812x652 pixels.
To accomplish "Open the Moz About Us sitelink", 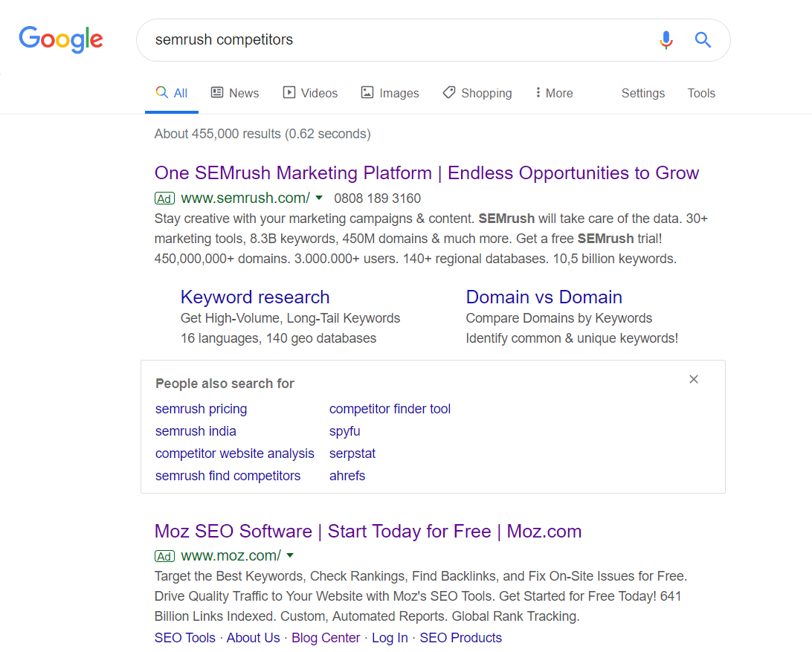I will [x=254, y=638].
